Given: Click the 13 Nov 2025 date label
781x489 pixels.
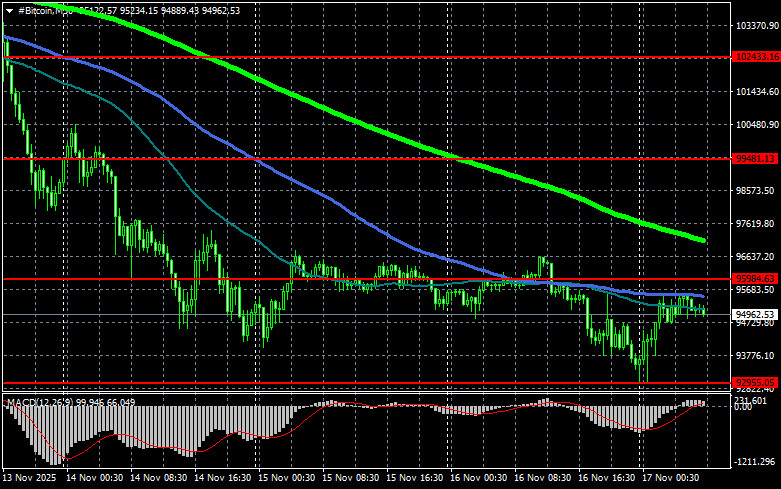Looking at the screenshot, I should tap(30, 480).
